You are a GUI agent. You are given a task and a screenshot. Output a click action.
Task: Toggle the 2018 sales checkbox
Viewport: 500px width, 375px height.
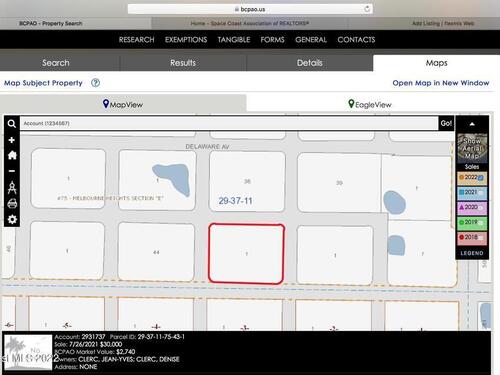click(x=481, y=238)
